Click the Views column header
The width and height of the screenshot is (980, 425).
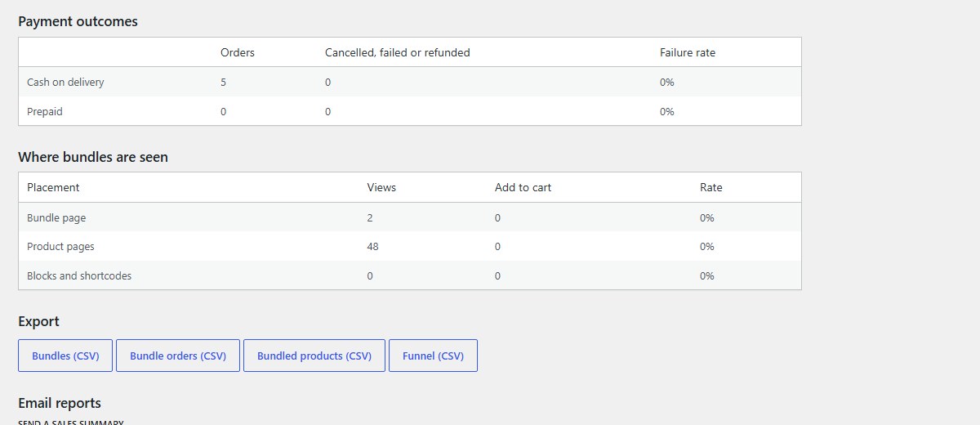point(381,187)
